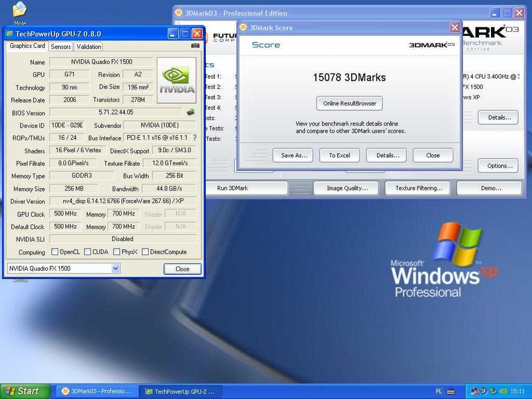Click Save As button in Score dialog
This screenshot has width=532, height=399.
pyautogui.click(x=294, y=156)
